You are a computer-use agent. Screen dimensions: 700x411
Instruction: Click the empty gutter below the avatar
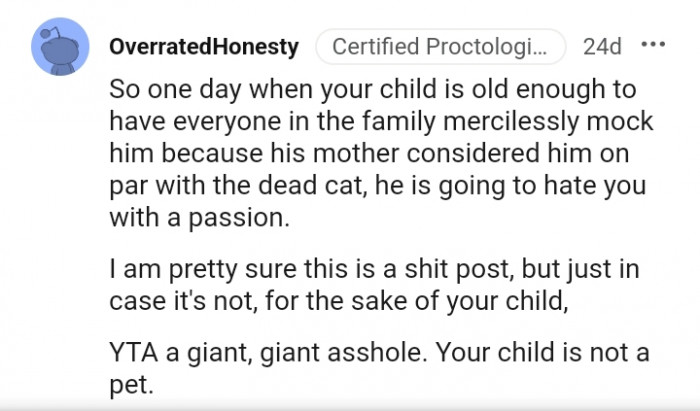(x=60, y=232)
